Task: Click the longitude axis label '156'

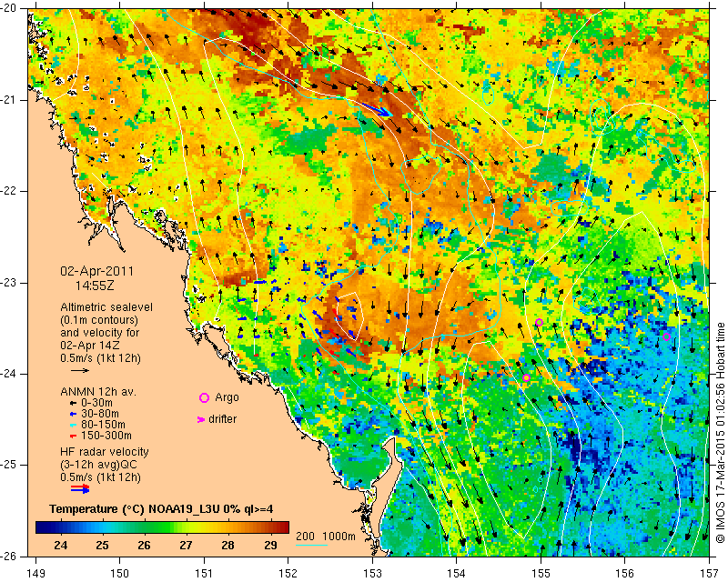Action: (x=625, y=574)
